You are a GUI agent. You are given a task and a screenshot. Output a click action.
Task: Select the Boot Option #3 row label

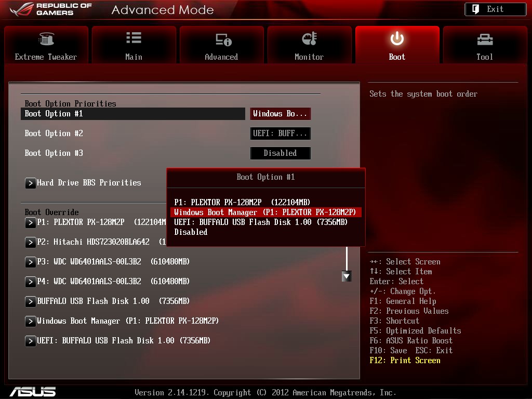pyautogui.click(x=54, y=153)
